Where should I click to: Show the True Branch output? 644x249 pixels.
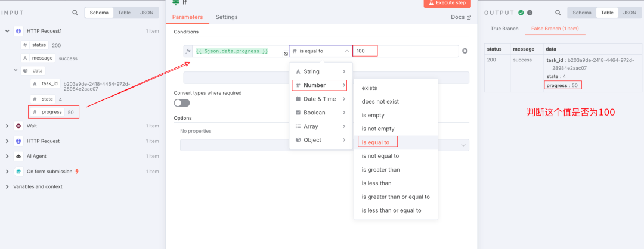click(x=504, y=29)
